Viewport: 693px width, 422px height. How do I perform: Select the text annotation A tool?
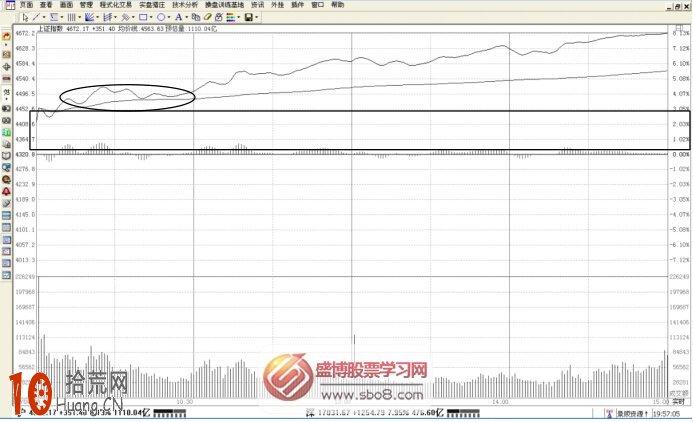point(179,17)
